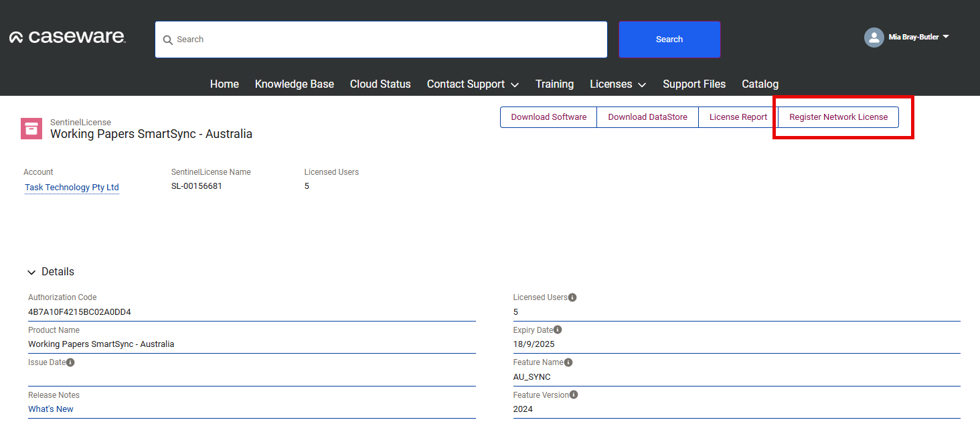980x422 pixels.
Task: Open the Knowledge Base page
Action: pos(295,84)
